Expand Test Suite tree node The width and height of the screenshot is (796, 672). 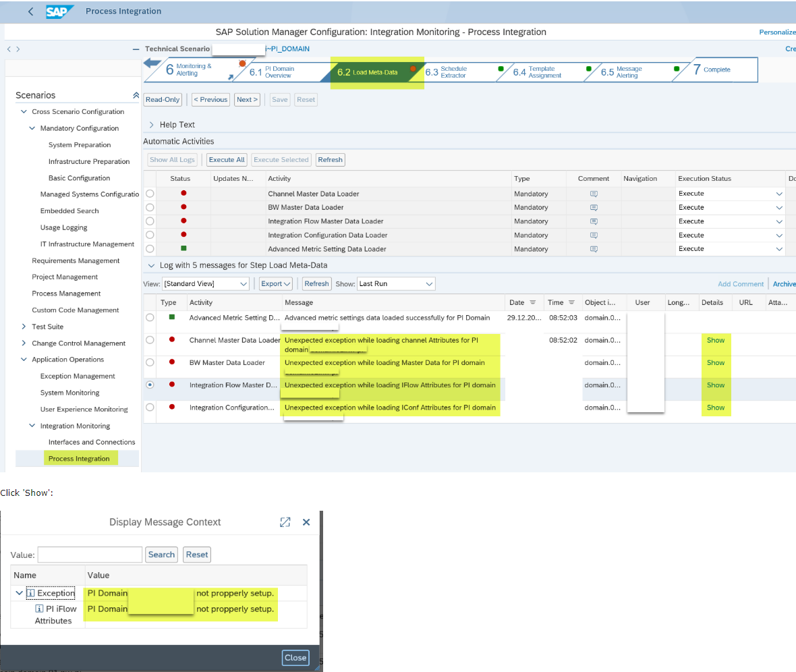[24, 327]
